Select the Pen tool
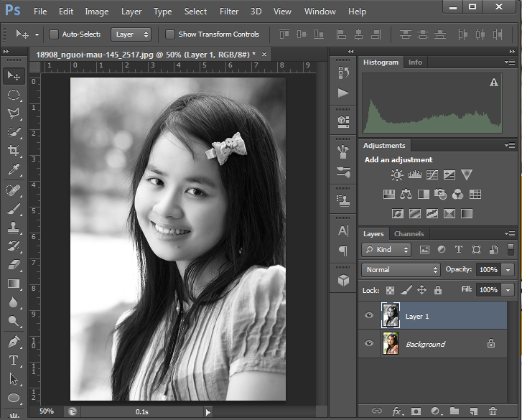Screen dimensions: 522x420 pyautogui.click(x=13, y=341)
